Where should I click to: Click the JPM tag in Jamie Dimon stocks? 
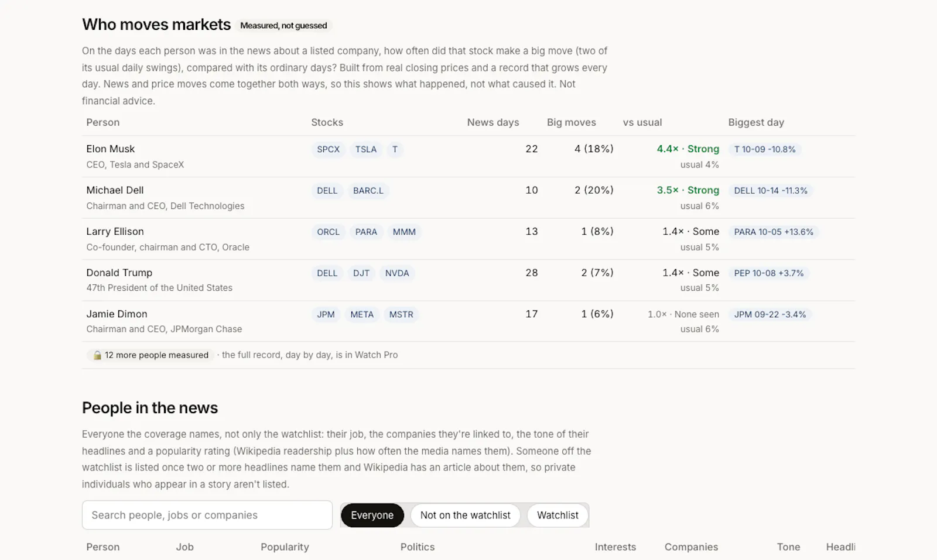pos(326,315)
